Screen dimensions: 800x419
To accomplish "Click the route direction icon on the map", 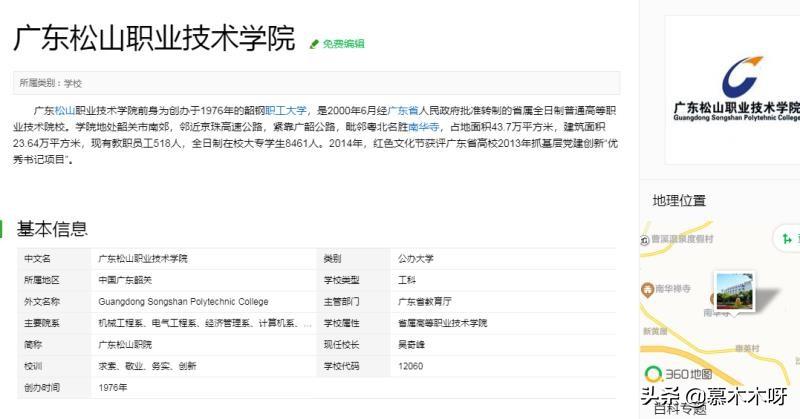I will click(787, 238).
